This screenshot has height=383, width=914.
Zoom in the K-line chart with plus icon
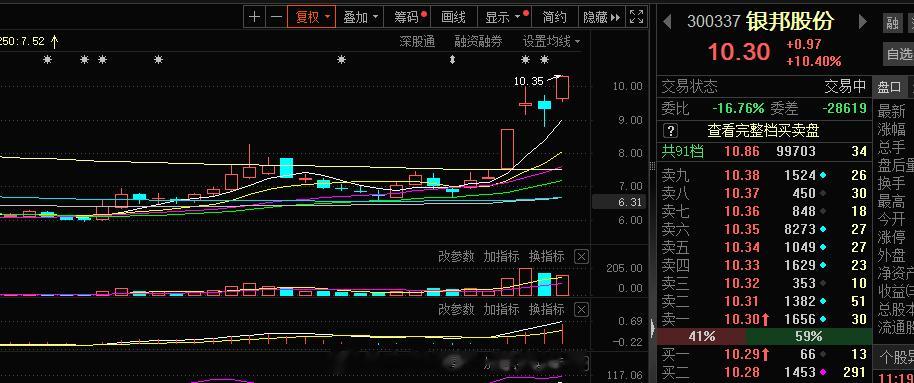point(255,17)
